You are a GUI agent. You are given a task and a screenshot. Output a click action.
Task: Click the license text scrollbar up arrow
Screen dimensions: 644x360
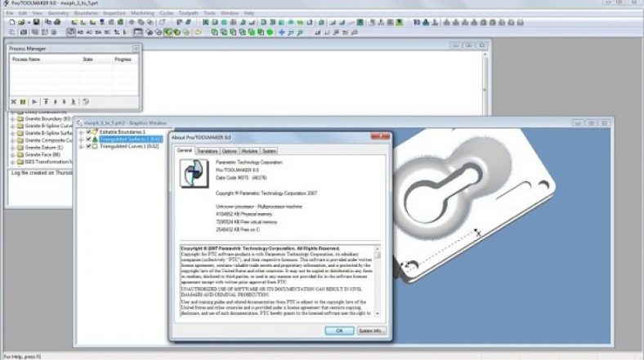pos(377,248)
